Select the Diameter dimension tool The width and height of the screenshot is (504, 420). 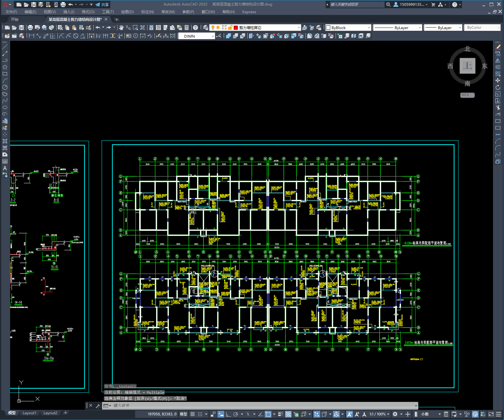(x=76, y=36)
